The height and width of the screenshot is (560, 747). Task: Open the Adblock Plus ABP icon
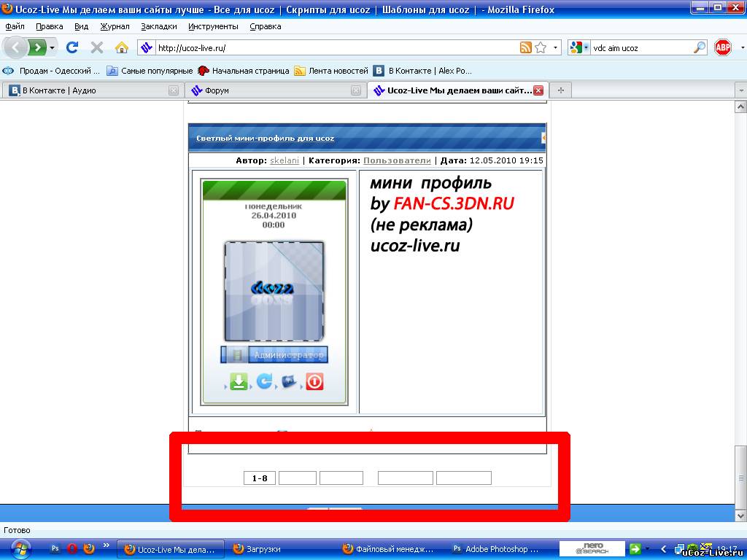pyautogui.click(x=723, y=47)
